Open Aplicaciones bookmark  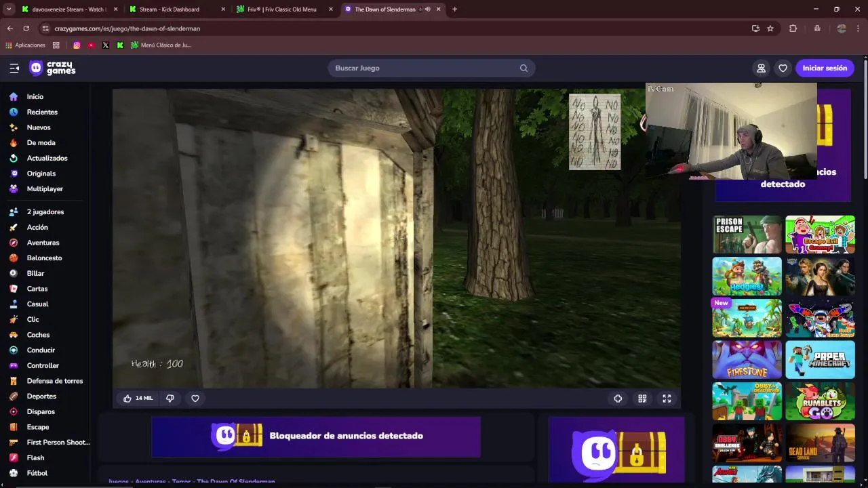pos(26,45)
